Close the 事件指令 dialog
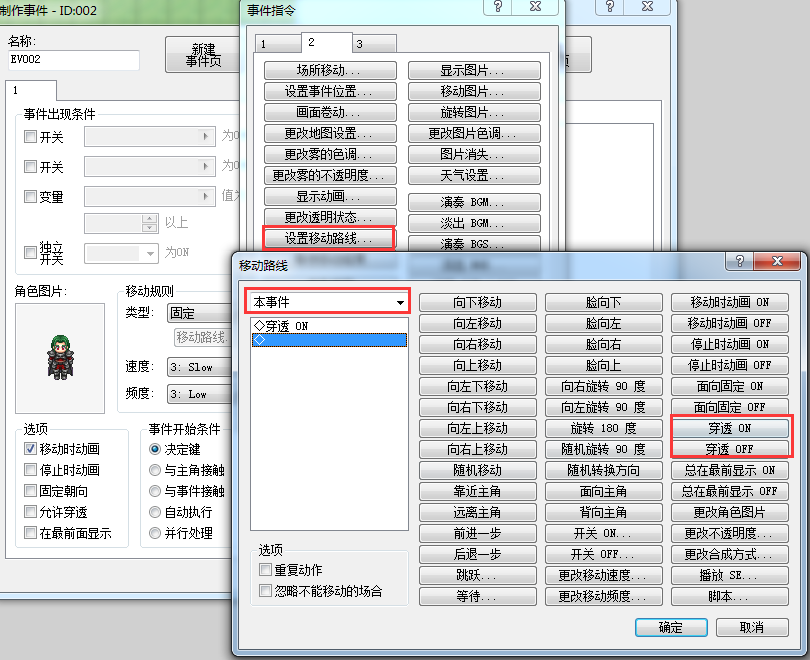Image resolution: width=810 pixels, height=660 pixels. (x=536, y=7)
